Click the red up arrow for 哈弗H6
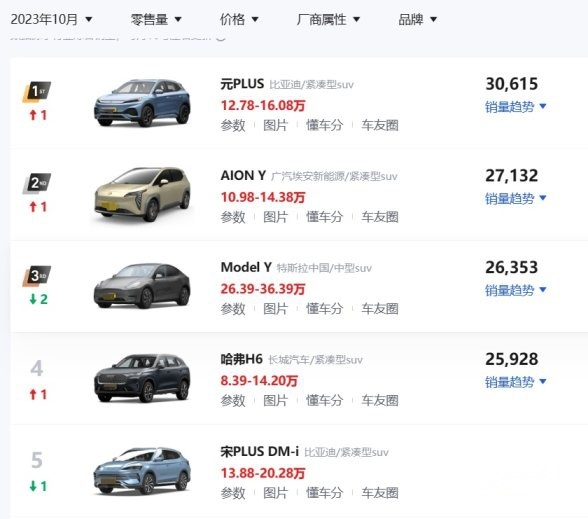The image size is (588, 519). (33, 394)
